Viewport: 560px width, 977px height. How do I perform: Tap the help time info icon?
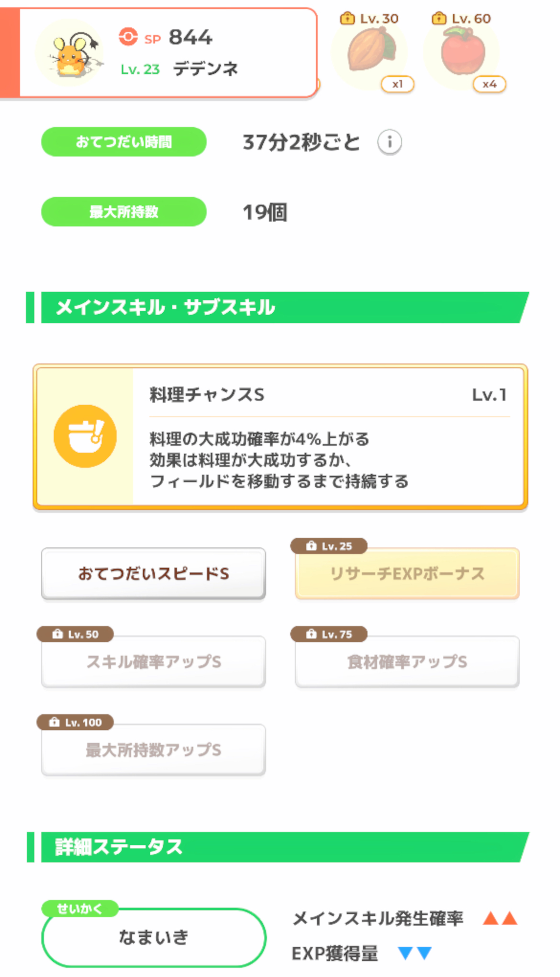coord(389,142)
